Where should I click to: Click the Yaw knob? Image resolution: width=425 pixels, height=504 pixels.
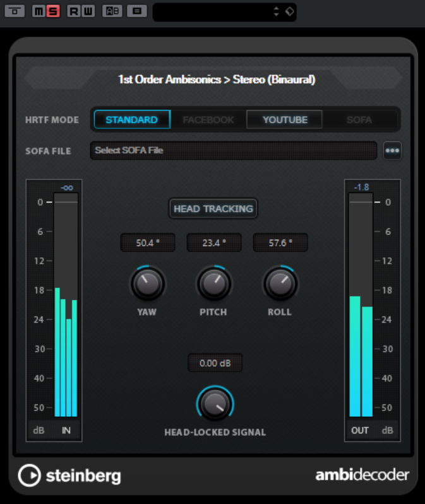click(147, 284)
